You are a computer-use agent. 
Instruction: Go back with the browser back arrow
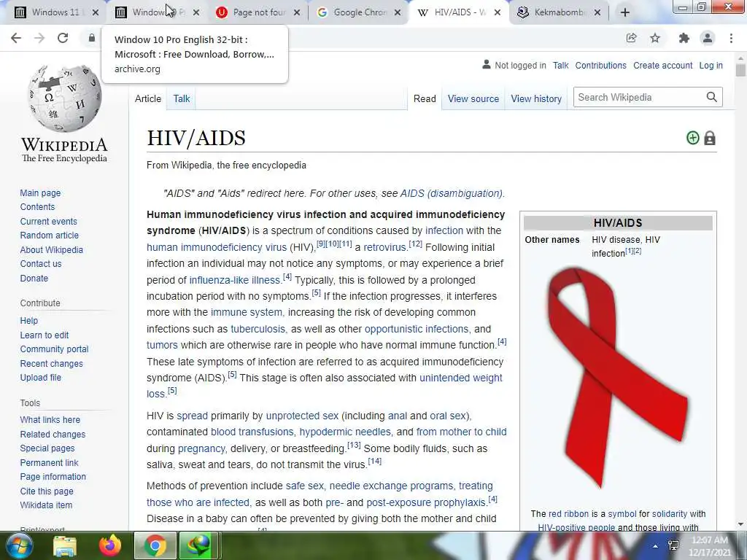tap(16, 38)
